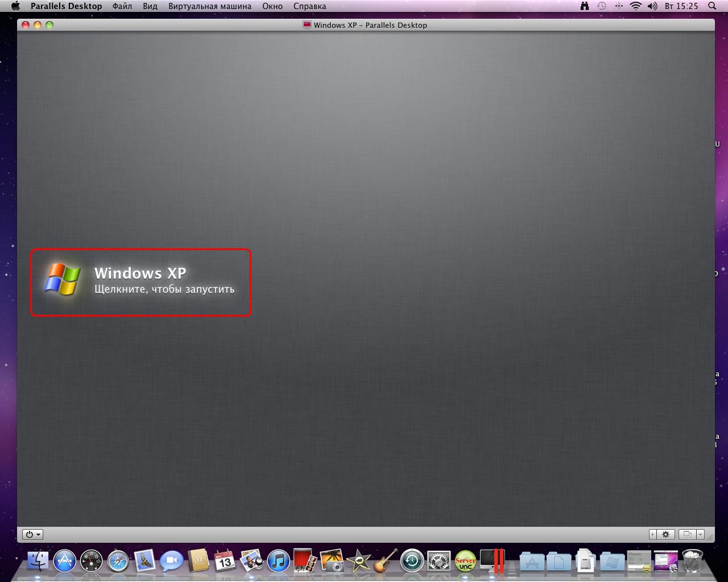Open the Вид menu
The image size is (728, 582).
coord(150,6)
